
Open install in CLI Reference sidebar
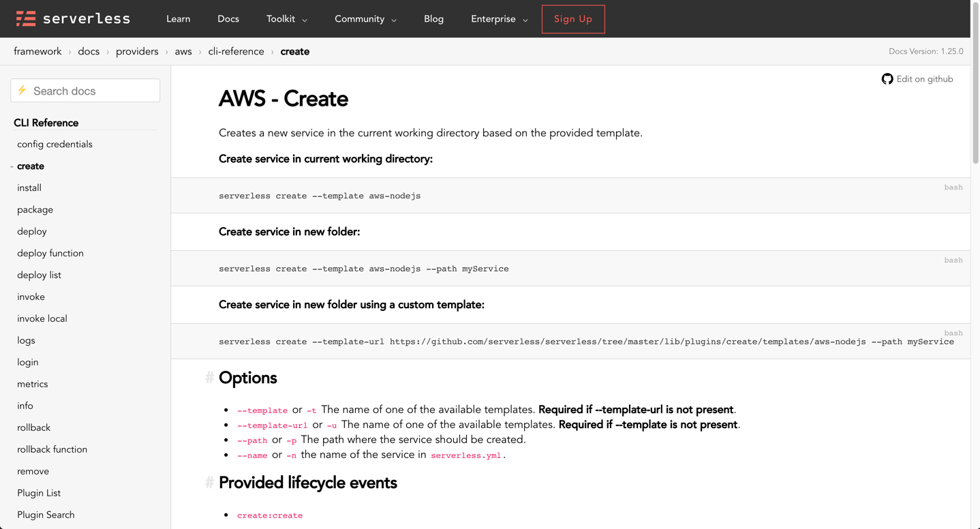coord(29,188)
